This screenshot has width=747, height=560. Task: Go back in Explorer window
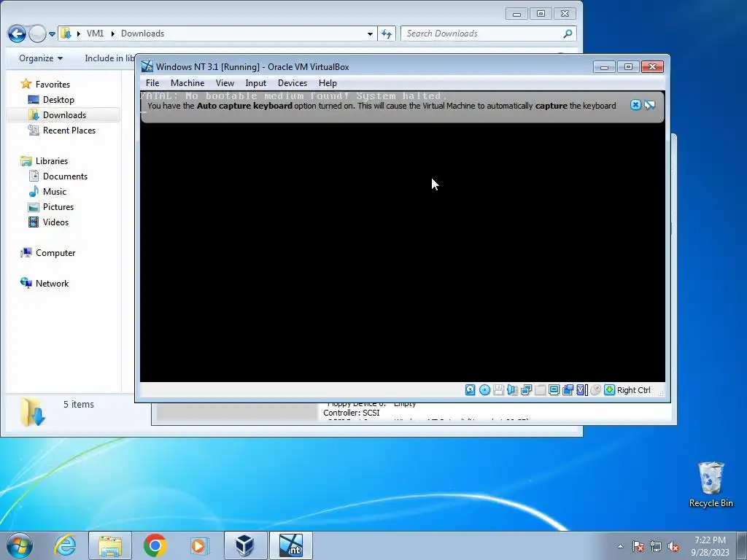pyautogui.click(x=18, y=34)
